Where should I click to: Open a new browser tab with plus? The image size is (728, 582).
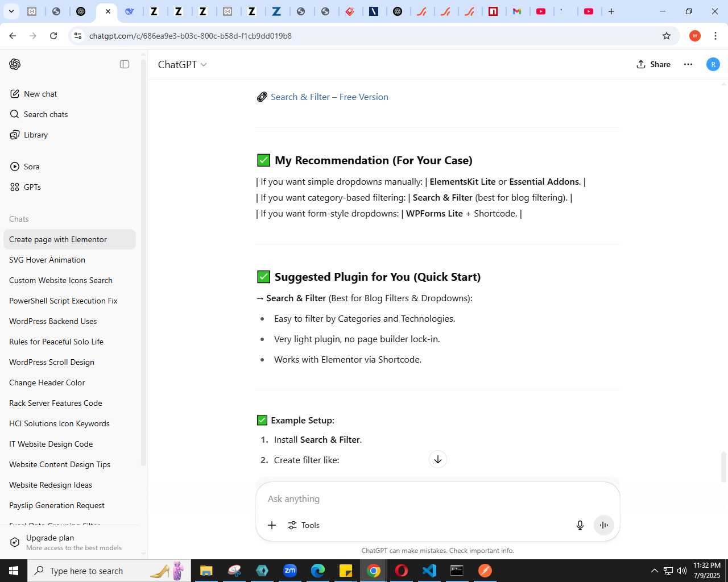coord(611,11)
